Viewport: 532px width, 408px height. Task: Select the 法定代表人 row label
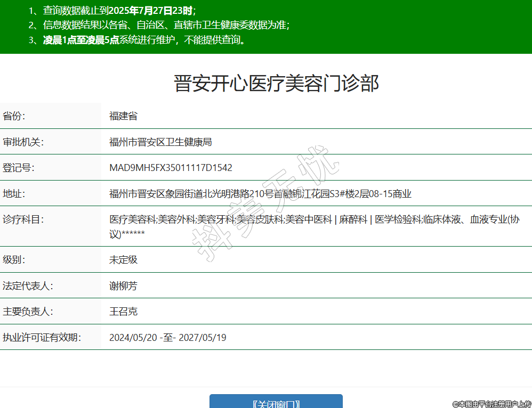28,286
